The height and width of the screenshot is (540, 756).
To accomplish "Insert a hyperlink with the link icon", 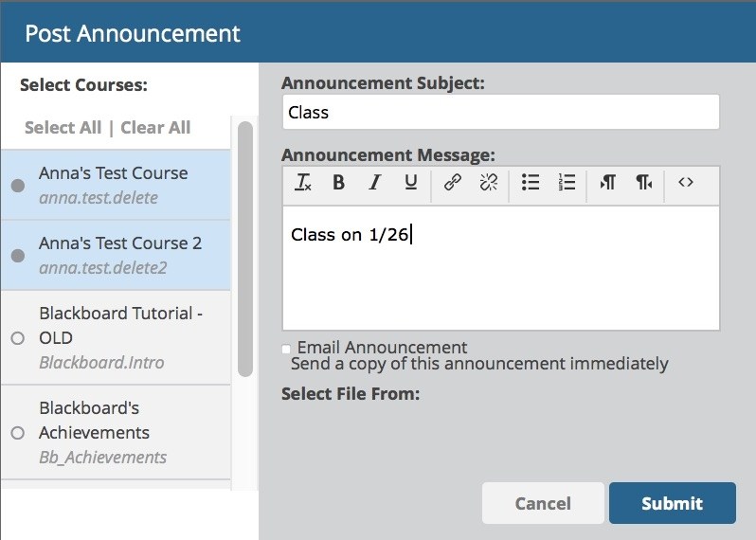I will (x=453, y=184).
